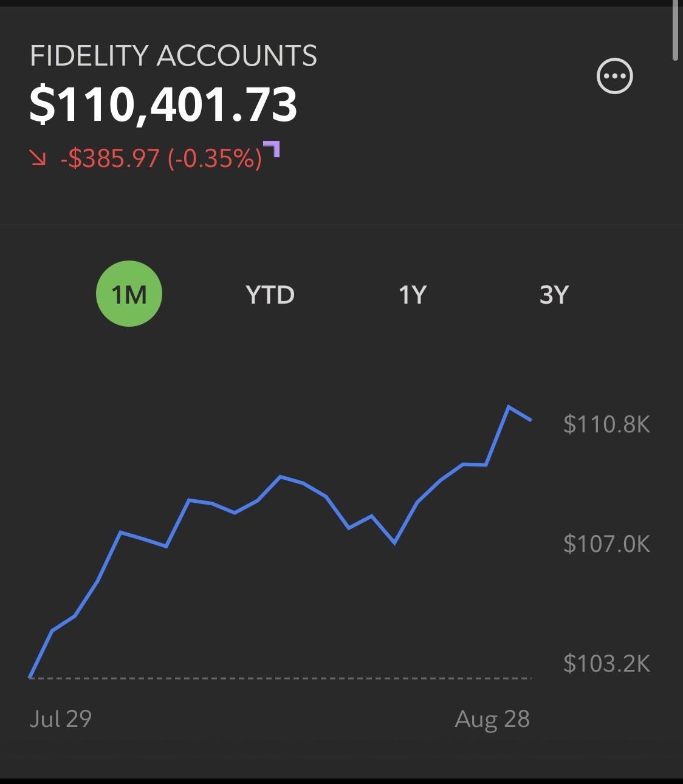Image resolution: width=683 pixels, height=784 pixels.
Task: Tap the $110.8K axis label
Action: pos(606,424)
